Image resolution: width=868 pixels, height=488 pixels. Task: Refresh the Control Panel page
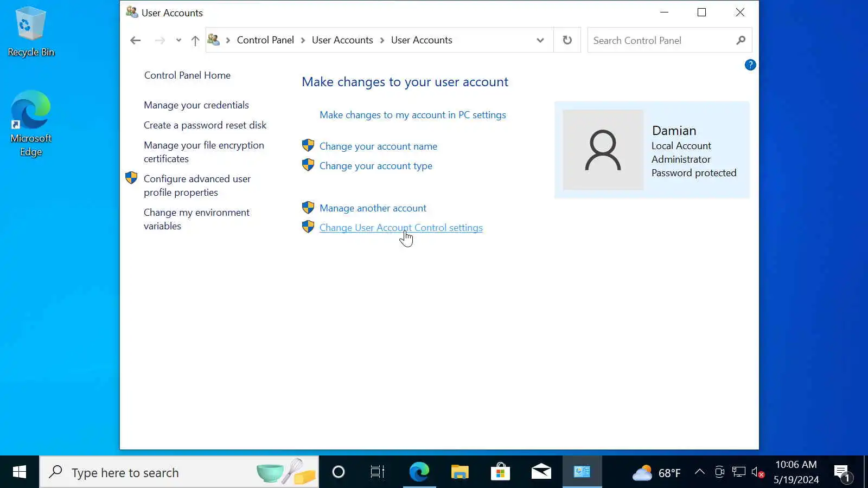pyautogui.click(x=567, y=40)
